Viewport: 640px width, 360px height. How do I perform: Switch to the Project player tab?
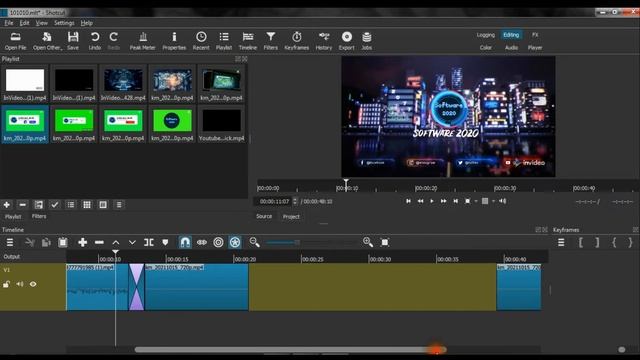[291, 217]
